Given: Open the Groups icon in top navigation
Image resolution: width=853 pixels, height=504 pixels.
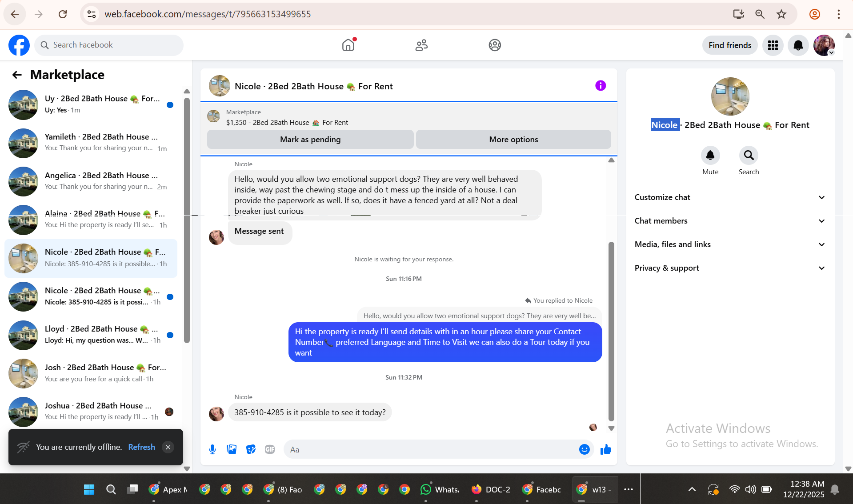Looking at the screenshot, I should 495,45.
